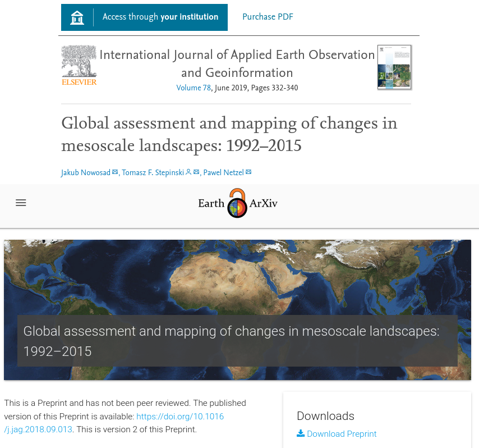Click the banner title text over the map
Screen dimensions: 479x448
[231, 341]
